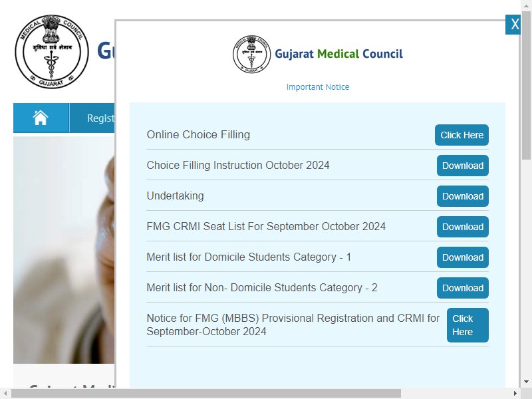Click the council emblem inside the notice popup
The width and height of the screenshot is (532, 399).
252,54
